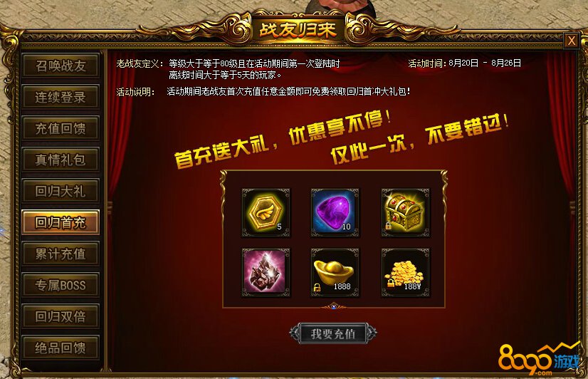The width and height of the screenshot is (588, 379).
Task: Open the 回归双倍 tab
Action: (x=61, y=316)
